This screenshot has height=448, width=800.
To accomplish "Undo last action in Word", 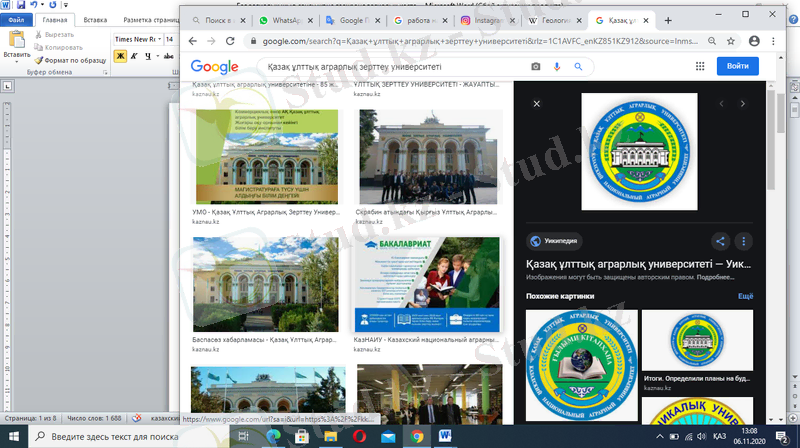I will click(34, 5).
